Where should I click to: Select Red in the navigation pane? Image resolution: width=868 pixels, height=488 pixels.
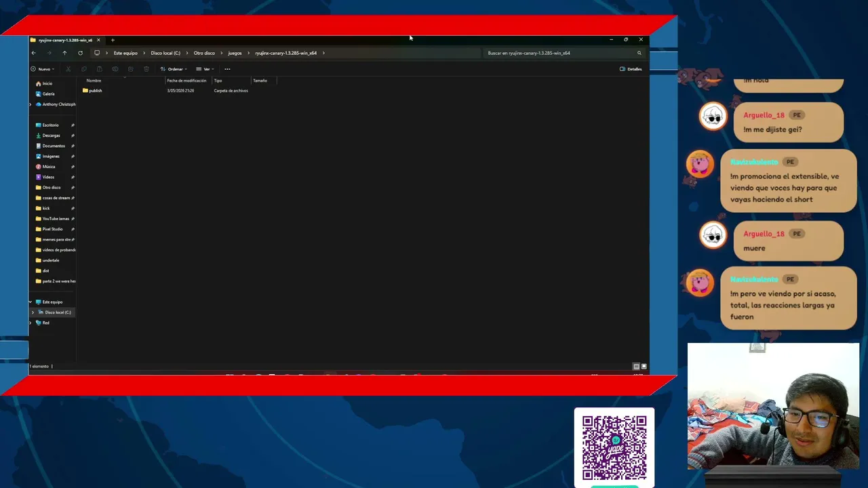(x=42, y=323)
